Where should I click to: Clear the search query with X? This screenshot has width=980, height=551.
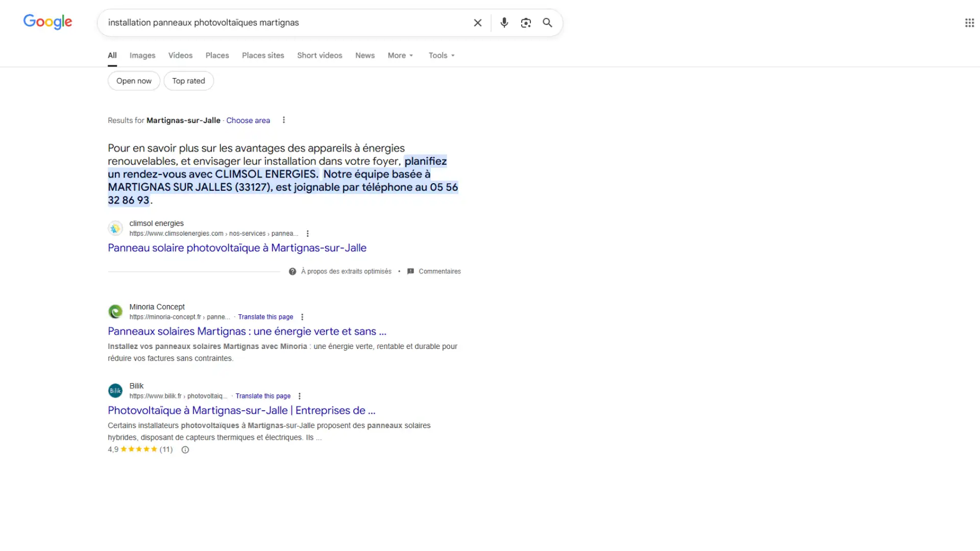click(x=478, y=22)
